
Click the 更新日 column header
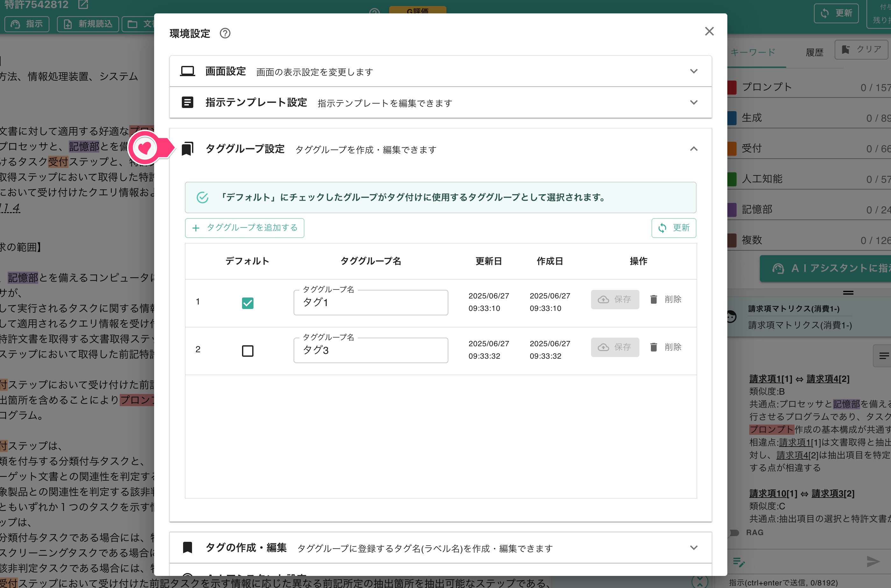[488, 261]
